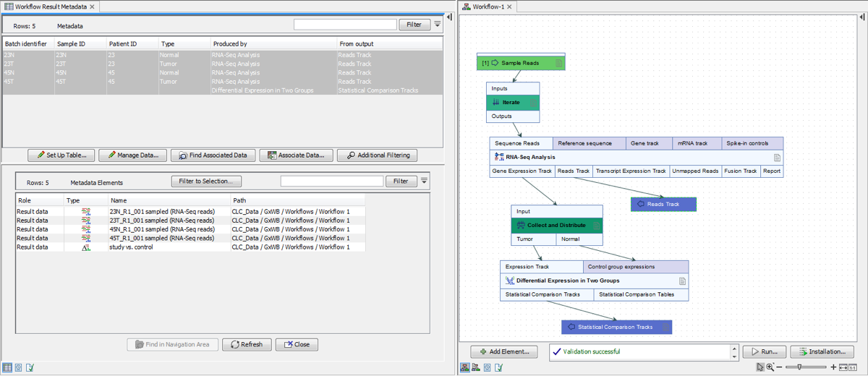This screenshot has height=376, width=868.
Task: Expand filter options in Metadata Elements panel
Action: pyautogui.click(x=425, y=181)
